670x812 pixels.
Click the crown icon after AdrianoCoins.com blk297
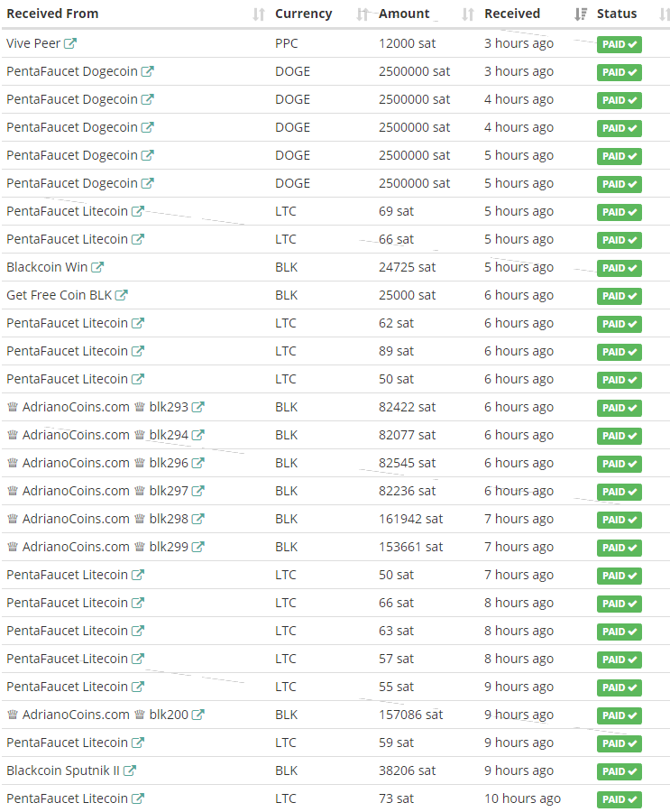click(x=140, y=491)
